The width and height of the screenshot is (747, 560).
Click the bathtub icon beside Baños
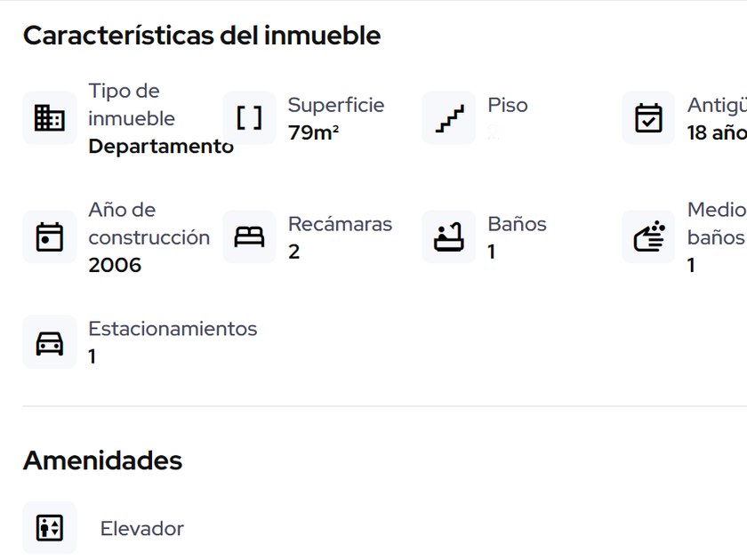449,237
